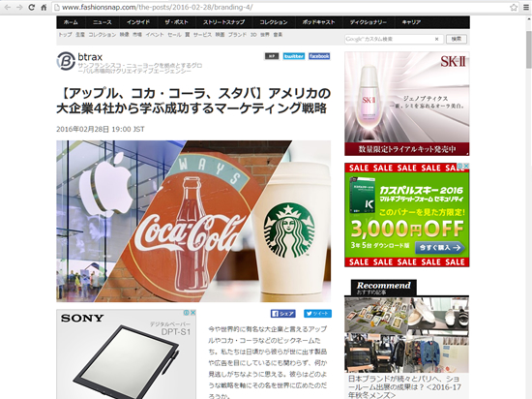Select ブランド in the sub-navigation
Screen dimensions: 532x399
point(237,35)
